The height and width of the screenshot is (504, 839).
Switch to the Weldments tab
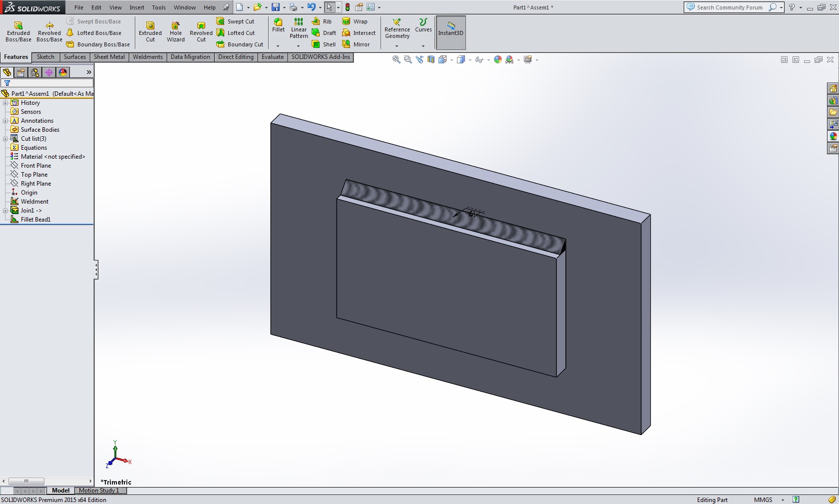(x=147, y=57)
